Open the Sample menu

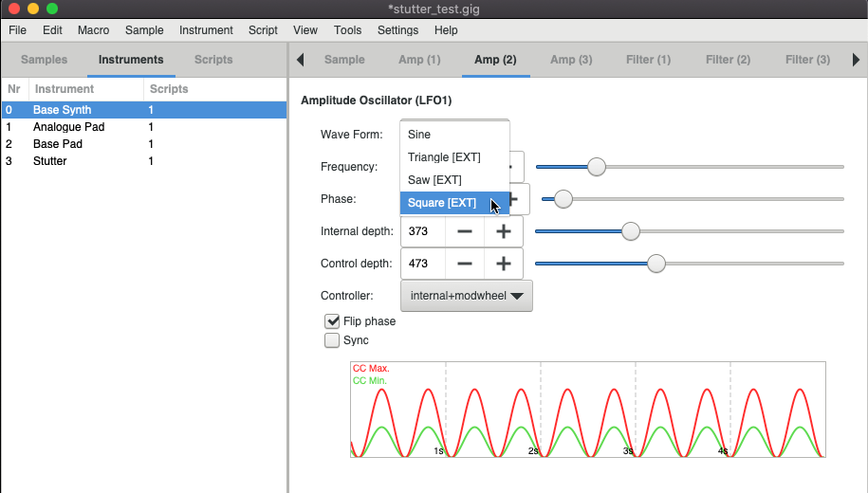pos(144,30)
